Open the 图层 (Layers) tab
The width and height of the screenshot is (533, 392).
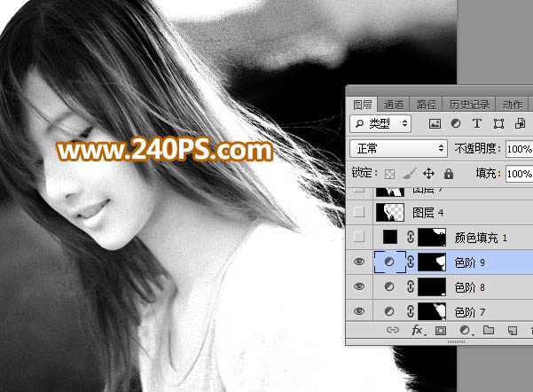pyautogui.click(x=362, y=105)
